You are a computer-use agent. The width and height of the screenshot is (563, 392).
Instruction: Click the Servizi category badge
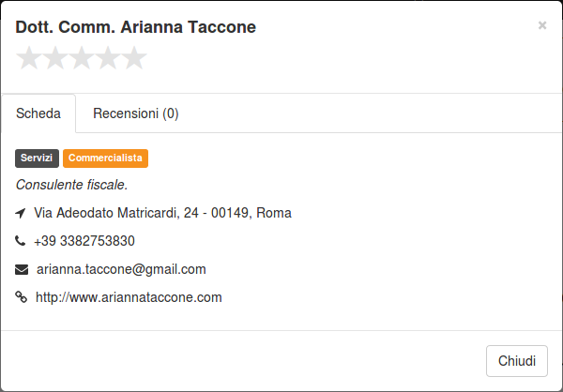(37, 158)
